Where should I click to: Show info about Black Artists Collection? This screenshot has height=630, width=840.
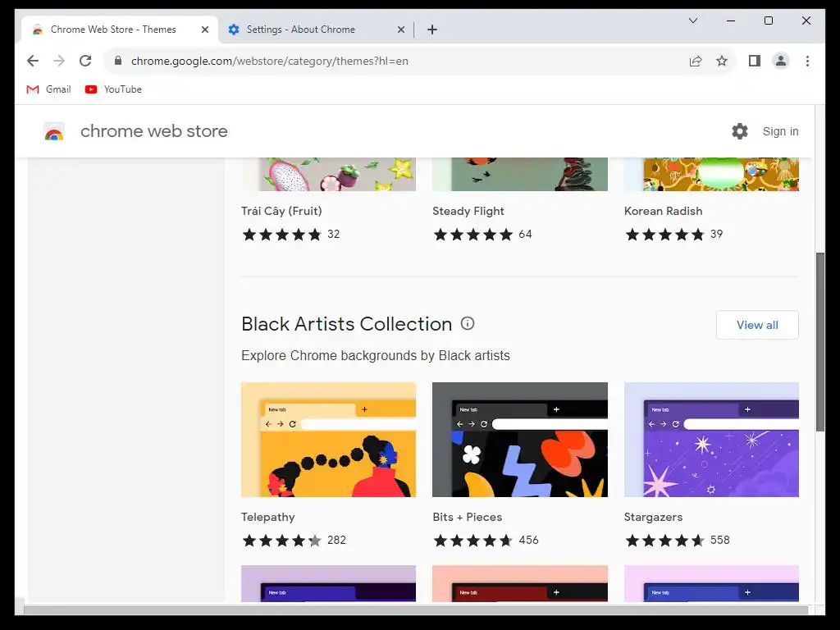[468, 323]
